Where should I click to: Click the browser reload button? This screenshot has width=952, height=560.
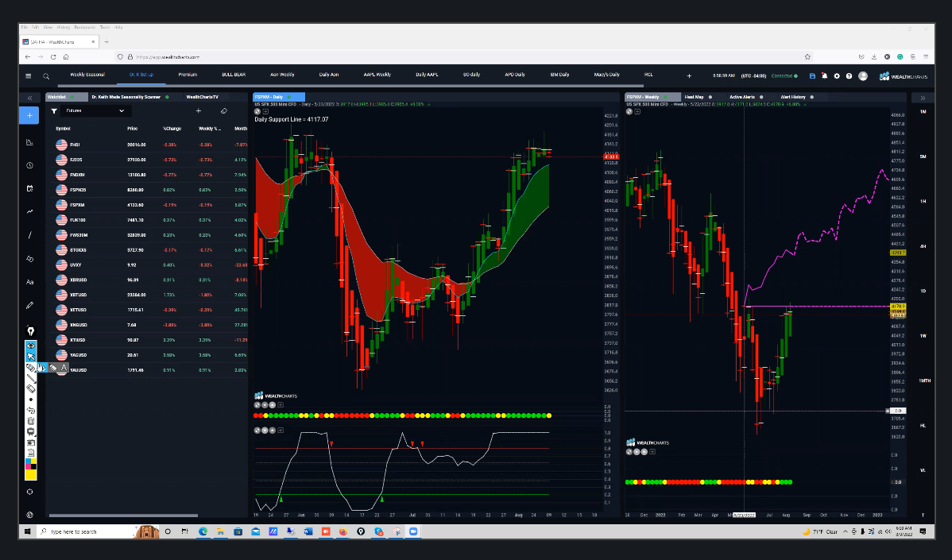[52, 57]
